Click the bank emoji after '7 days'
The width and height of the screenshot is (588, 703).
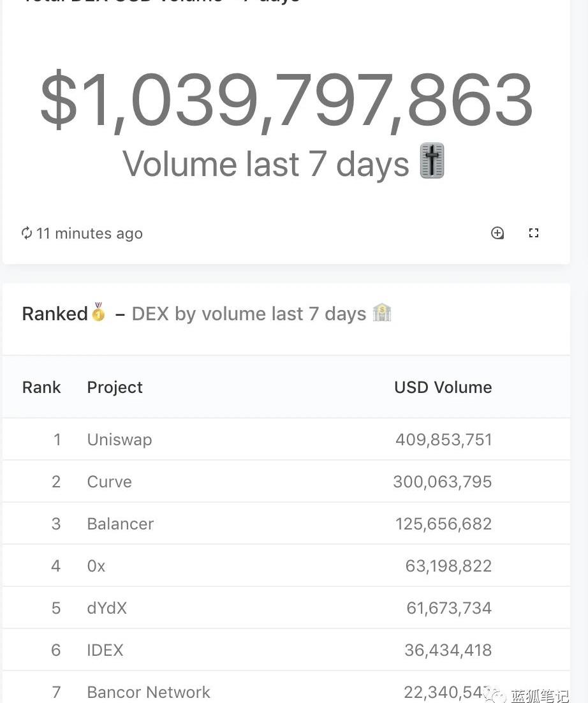tap(381, 313)
